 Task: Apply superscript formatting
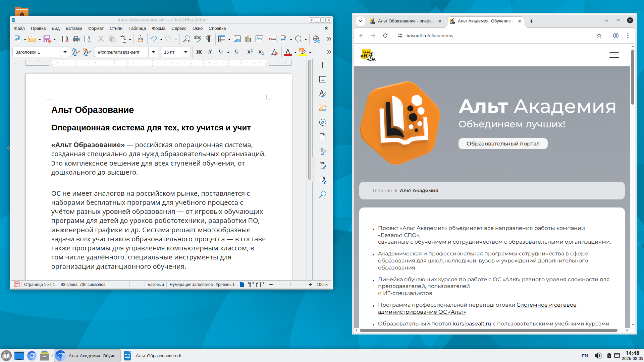(250, 52)
